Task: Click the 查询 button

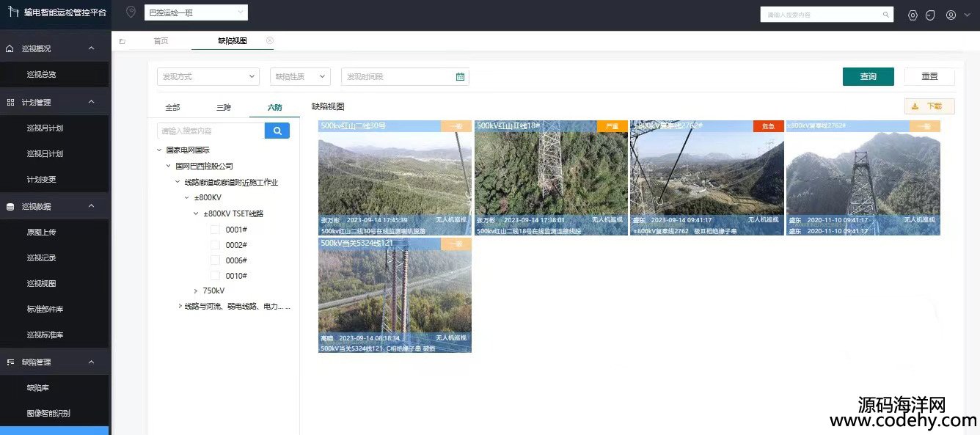Action: [x=869, y=76]
